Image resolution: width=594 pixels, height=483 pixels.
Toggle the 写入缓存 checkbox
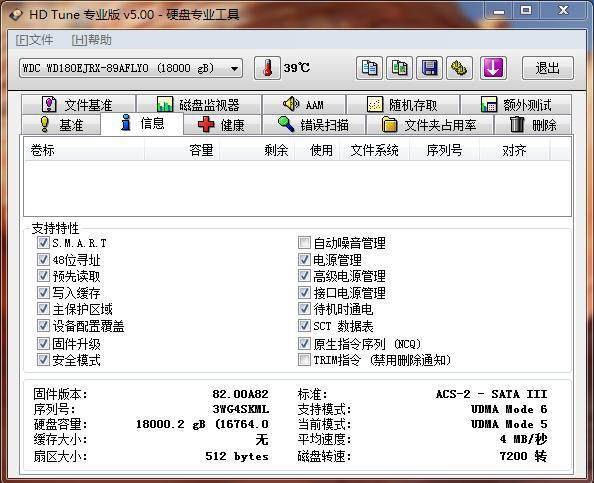point(43,292)
